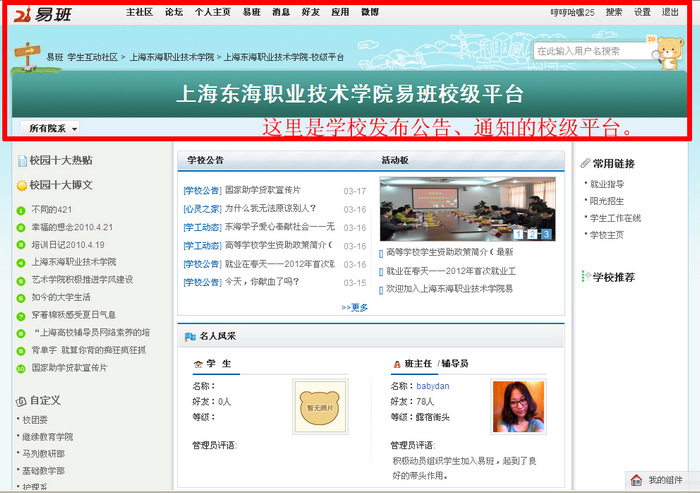Click slide indicator 2 on activity photo
Viewport: 700px width, 493px height.
(532, 234)
